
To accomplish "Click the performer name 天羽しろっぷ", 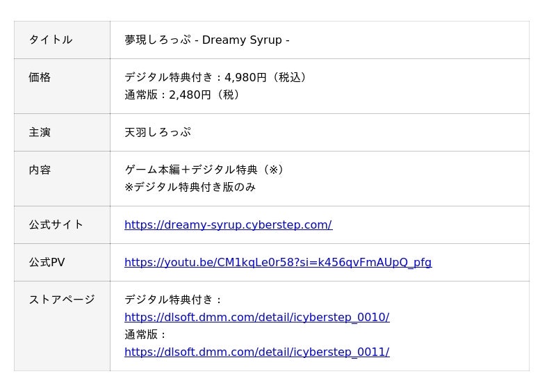I will pos(158,132).
